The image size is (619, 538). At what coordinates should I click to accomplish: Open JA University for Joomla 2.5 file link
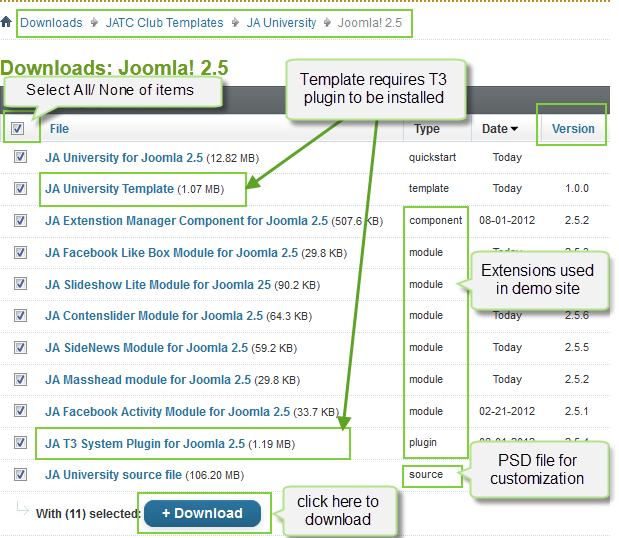(x=124, y=157)
